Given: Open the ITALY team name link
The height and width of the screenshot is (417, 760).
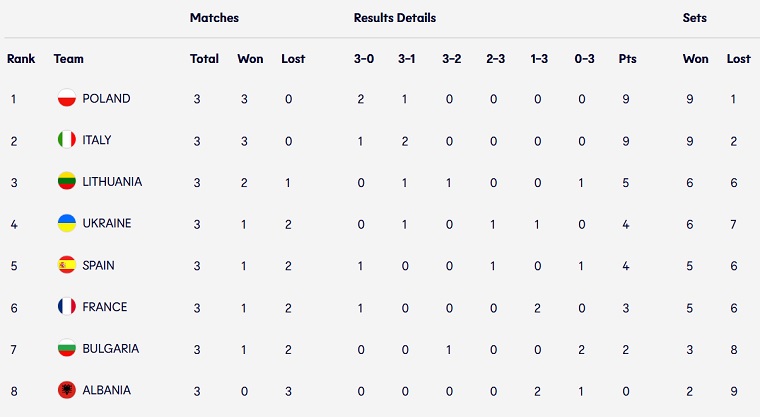Looking at the screenshot, I should click(x=97, y=140).
